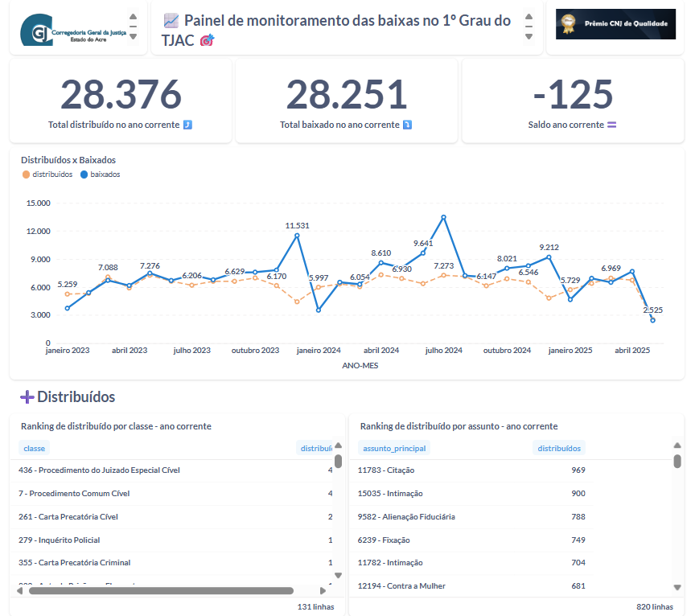Sort table by assunto_principal column header

(394, 448)
